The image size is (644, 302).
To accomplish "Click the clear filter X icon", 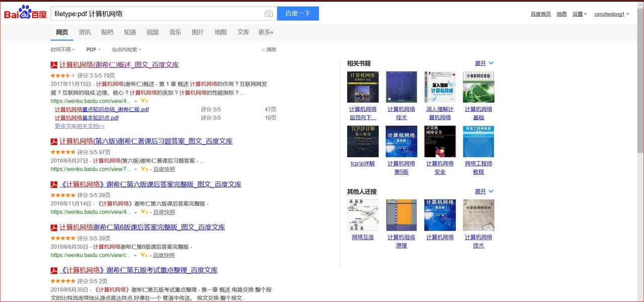I will [263, 50].
